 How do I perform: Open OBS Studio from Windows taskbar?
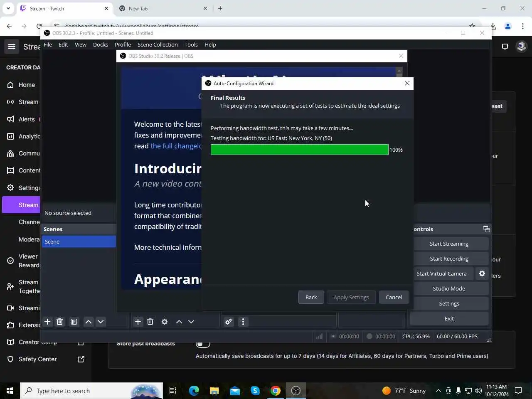(296, 391)
